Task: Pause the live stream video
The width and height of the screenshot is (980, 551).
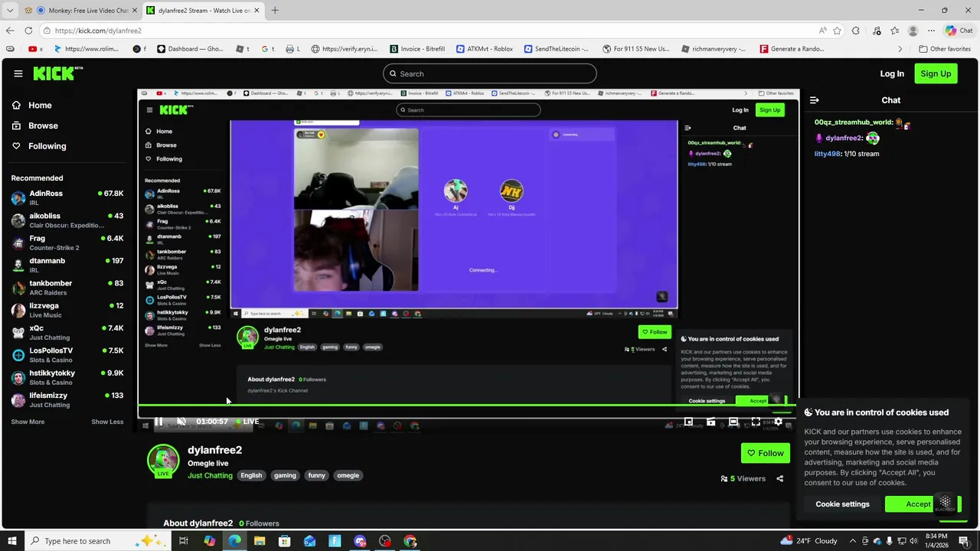Action: click(158, 422)
